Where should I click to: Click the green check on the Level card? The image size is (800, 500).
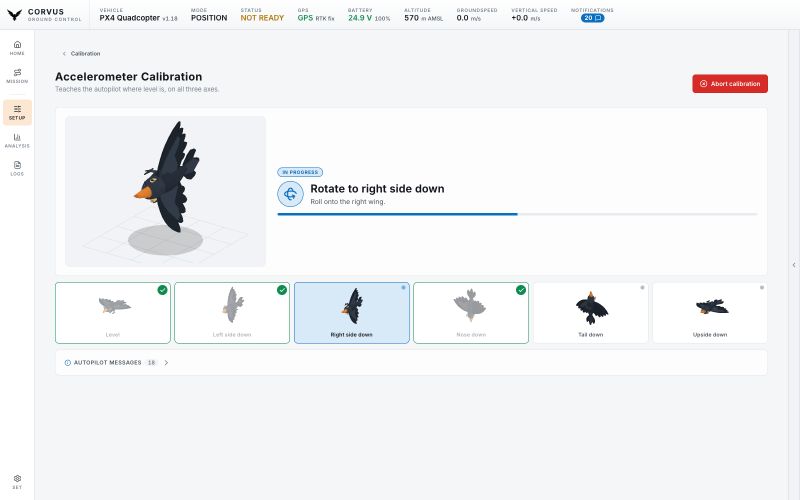click(x=162, y=290)
